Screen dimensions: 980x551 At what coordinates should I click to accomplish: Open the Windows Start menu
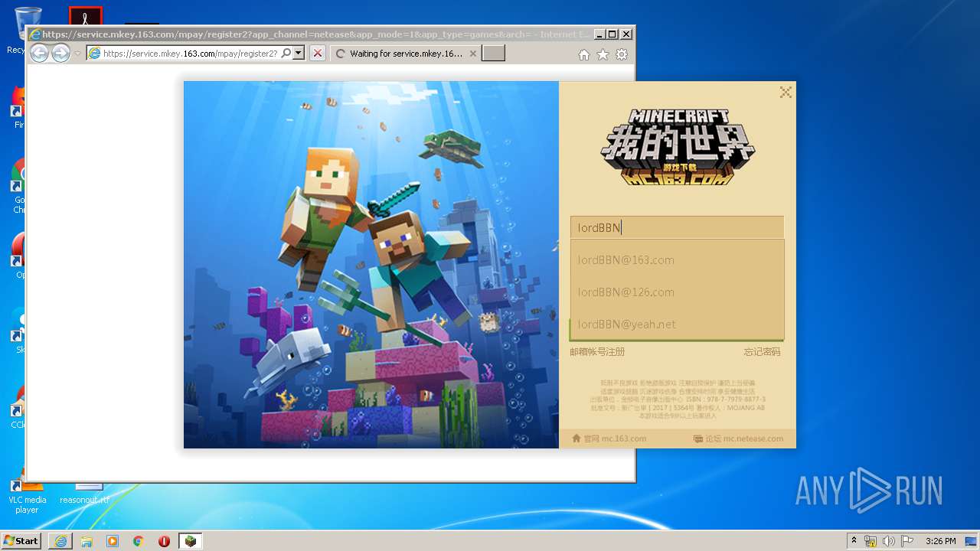(21, 540)
